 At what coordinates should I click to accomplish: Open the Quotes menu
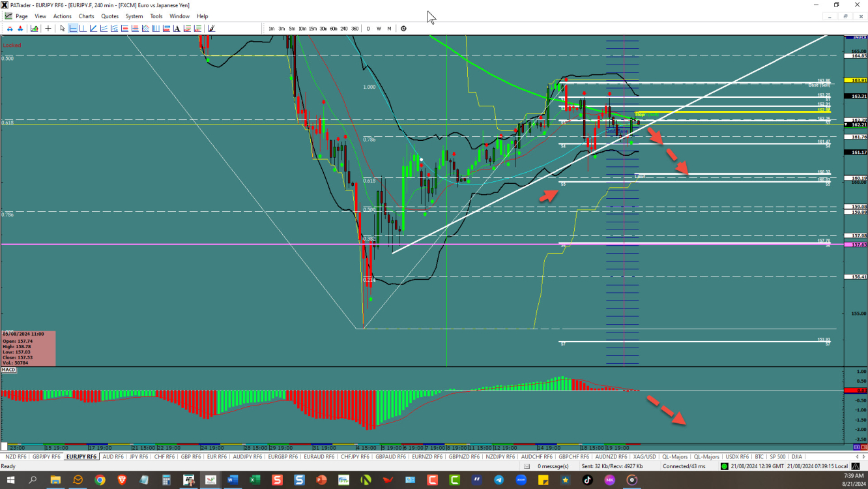click(x=110, y=16)
